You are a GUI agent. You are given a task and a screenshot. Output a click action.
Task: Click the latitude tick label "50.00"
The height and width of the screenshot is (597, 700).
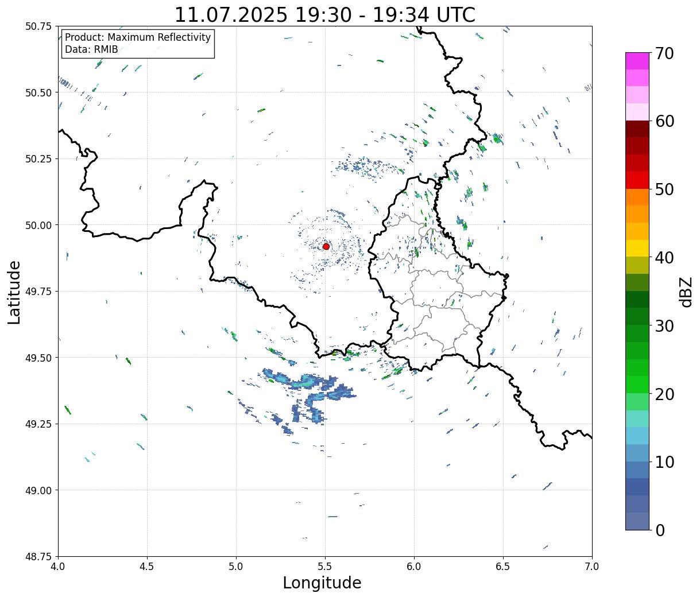[x=38, y=225]
